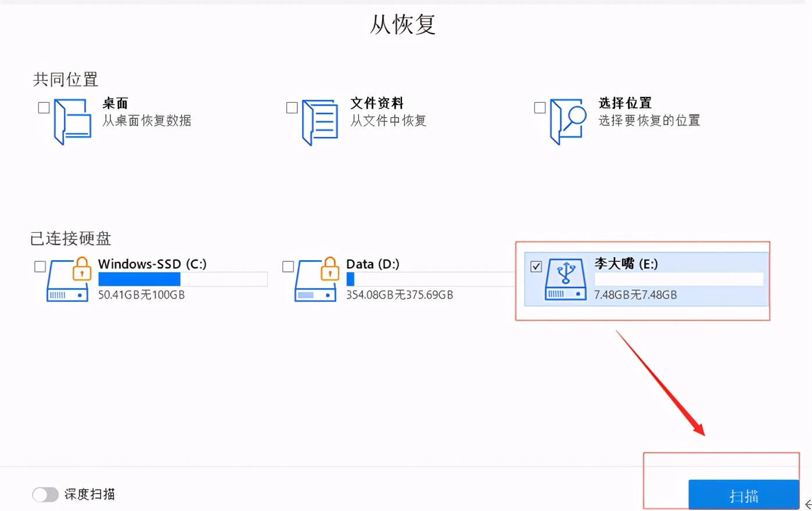Click the 50.41GB无100GB size text
Viewport: 812px width, 511px height.
(x=141, y=295)
